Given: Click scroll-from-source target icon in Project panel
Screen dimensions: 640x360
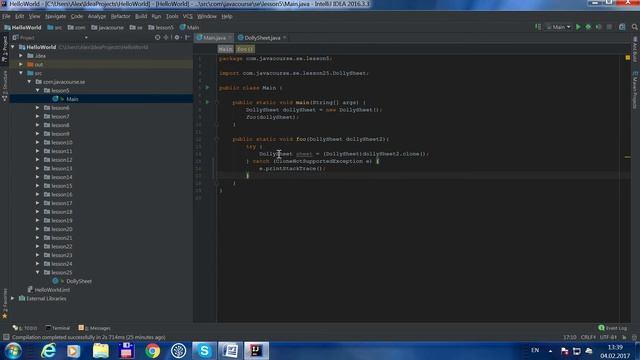Looking at the screenshot, I should click(158, 38).
